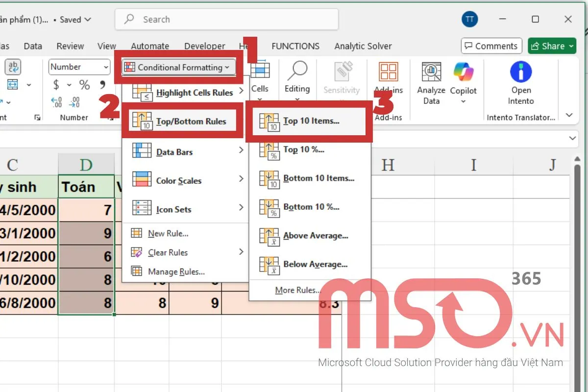Click Manage Rules option
This screenshot has width=588, height=392.
click(x=176, y=271)
